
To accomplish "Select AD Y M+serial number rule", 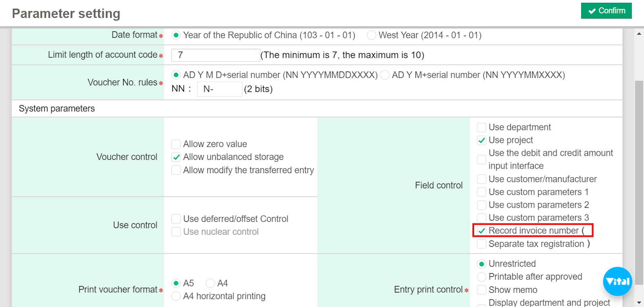I will [385, 75].
